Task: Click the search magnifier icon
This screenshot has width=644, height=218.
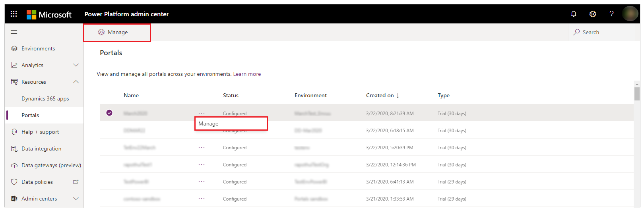Action: point(576,32)
